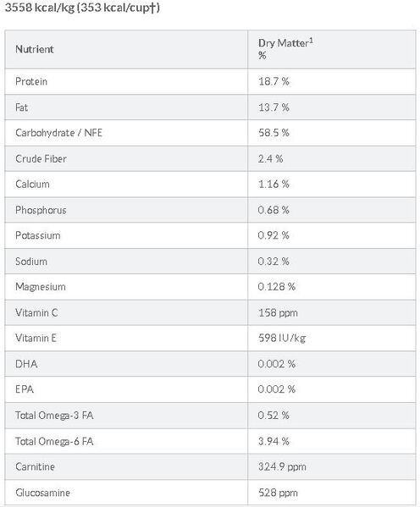420x507 pixels.
Task: Select the Total Omega-3 FA row
Action: (210, 416)
